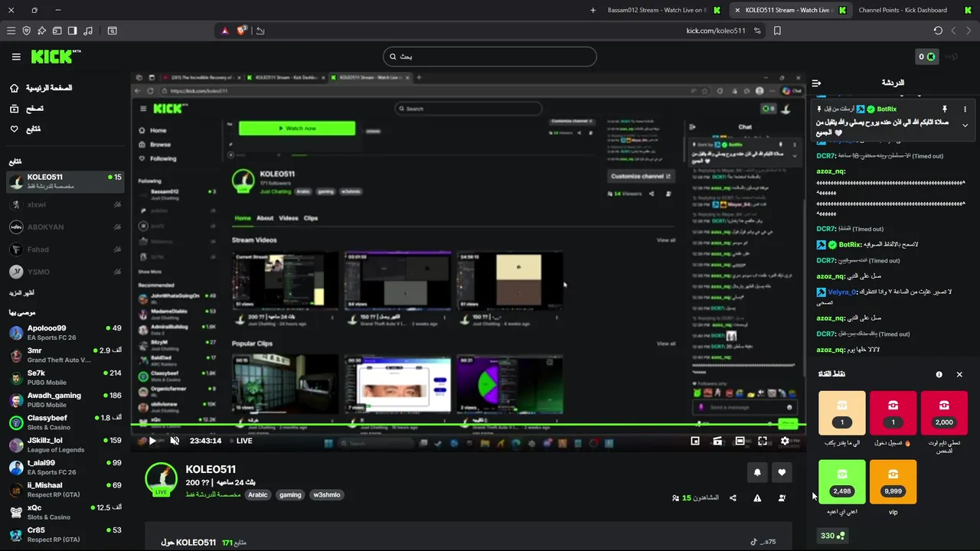Image resolution: width=980 pixels, height=551 pixels.
Task: Open recommended channel Awadh_gaming
Action: tap(65, 399)
